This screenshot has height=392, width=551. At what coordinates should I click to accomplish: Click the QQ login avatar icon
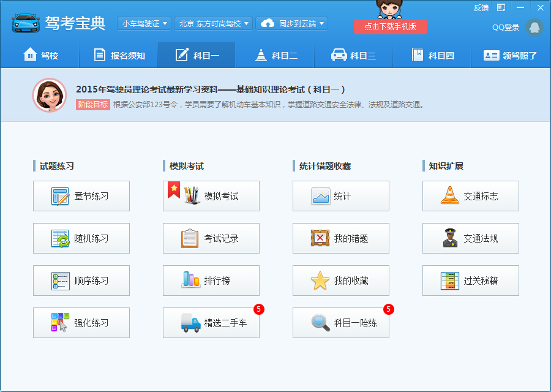[534, 27]
